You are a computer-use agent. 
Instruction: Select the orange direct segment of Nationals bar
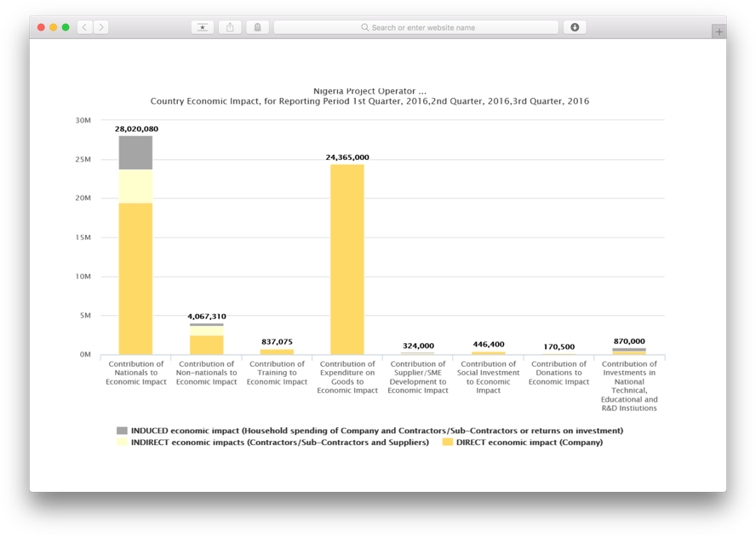(x=136, y=278)
